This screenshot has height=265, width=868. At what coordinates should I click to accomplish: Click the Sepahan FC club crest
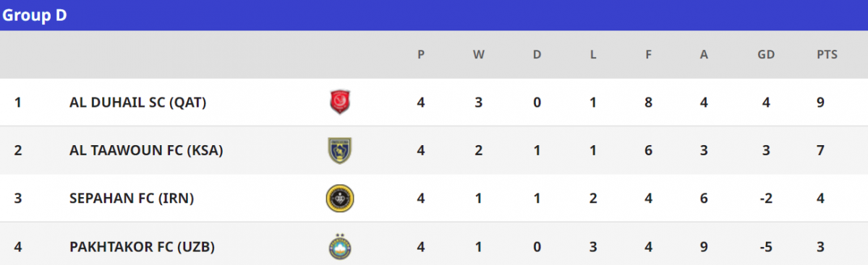(340, 198)
